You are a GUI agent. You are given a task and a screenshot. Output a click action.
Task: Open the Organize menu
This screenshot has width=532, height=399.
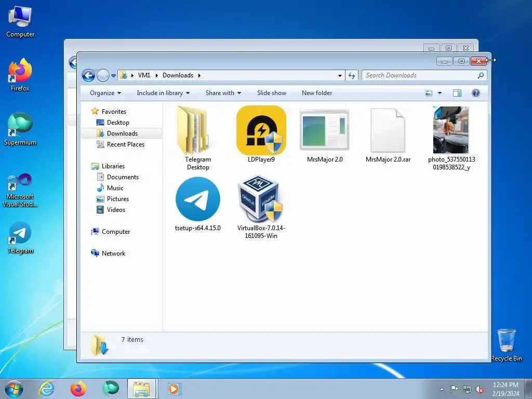[105, 93]
